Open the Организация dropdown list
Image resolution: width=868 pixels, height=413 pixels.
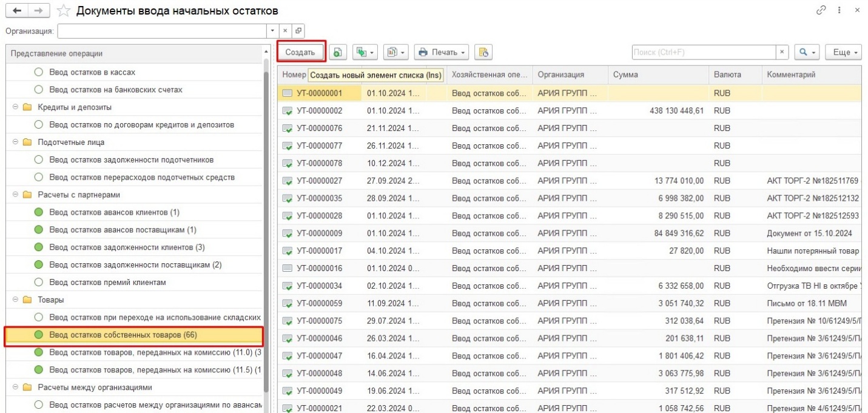[272, 30]
